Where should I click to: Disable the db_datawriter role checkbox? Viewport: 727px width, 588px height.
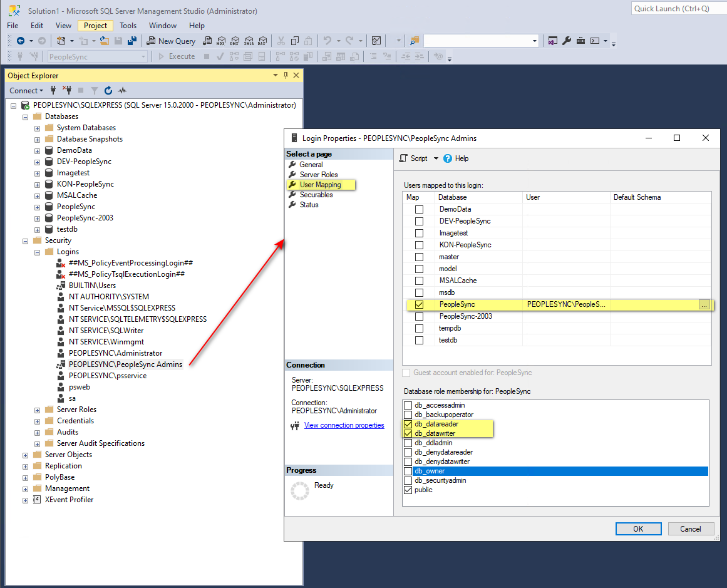tap(408, 433)
